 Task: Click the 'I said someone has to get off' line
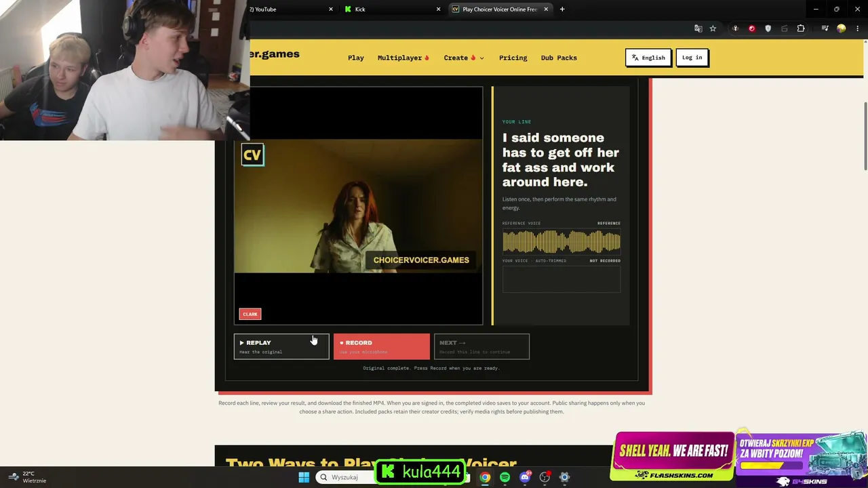click(x=561, y=160)
